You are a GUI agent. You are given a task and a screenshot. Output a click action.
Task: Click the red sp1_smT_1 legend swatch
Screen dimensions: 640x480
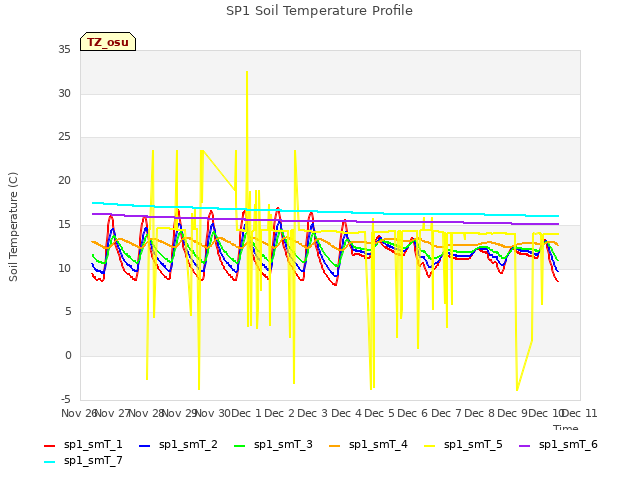coord(49,446)
